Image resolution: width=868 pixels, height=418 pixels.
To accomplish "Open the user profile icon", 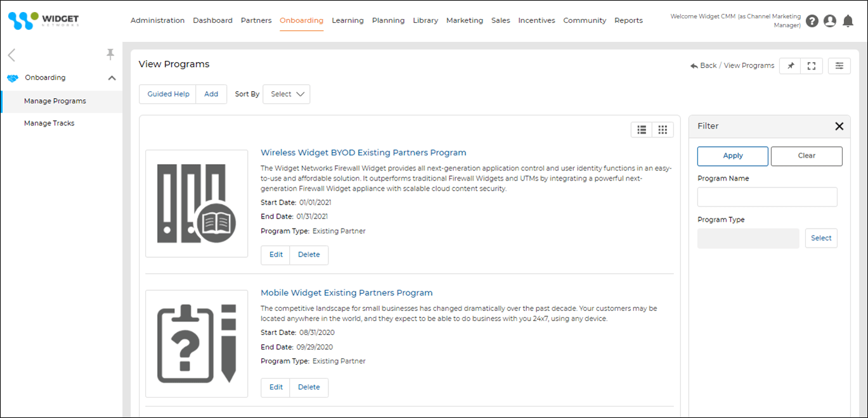I will click(x=829, y=21).
